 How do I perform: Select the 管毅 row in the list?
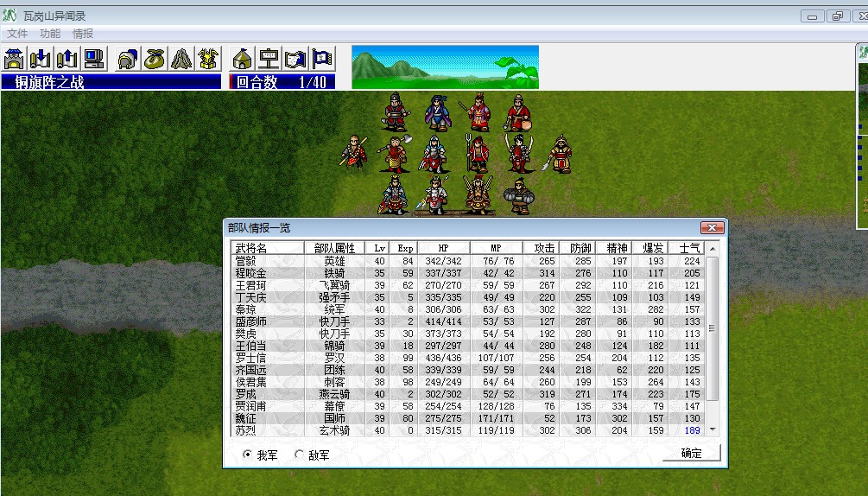coord(468,261)
